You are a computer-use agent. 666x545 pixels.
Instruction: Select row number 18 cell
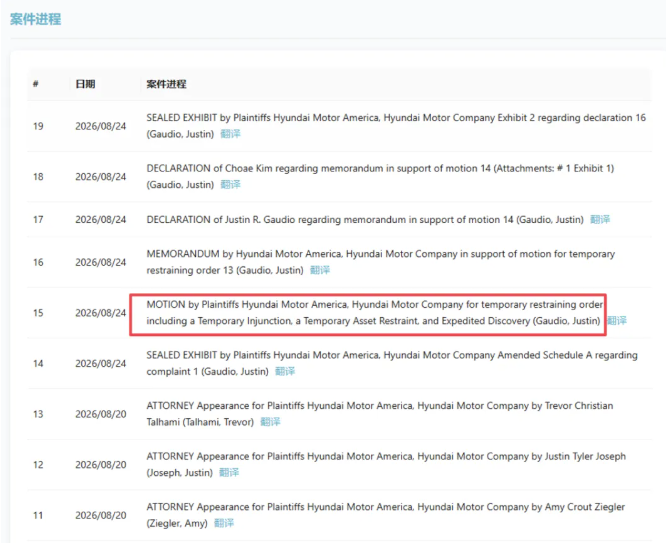coord(38,177)
